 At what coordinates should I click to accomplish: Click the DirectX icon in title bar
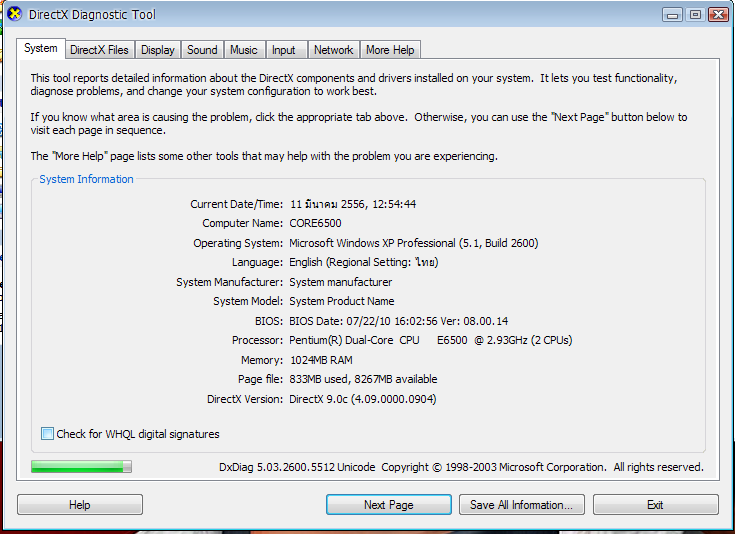coord(15,14)
